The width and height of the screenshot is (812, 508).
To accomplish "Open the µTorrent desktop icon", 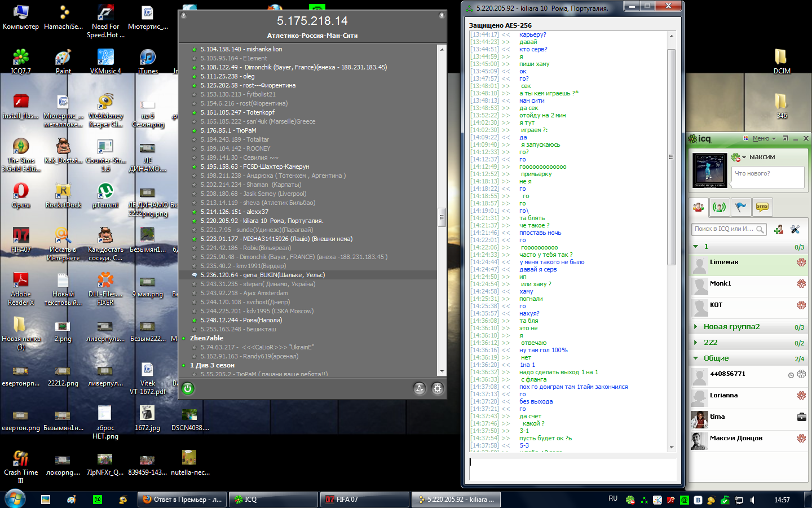I will tap(105, 195).
